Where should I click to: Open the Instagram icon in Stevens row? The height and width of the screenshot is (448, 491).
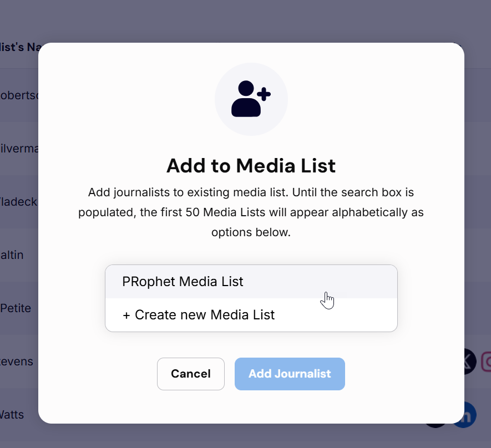486,362
